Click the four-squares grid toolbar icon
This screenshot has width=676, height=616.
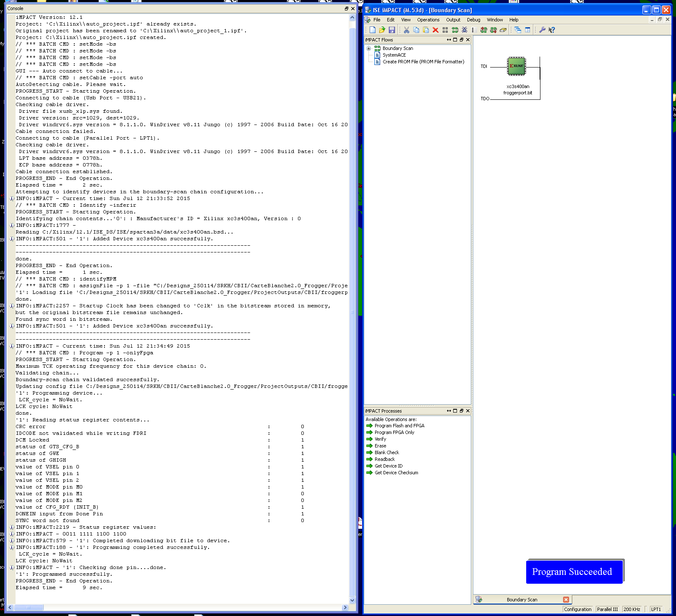(x=445, y=30)
